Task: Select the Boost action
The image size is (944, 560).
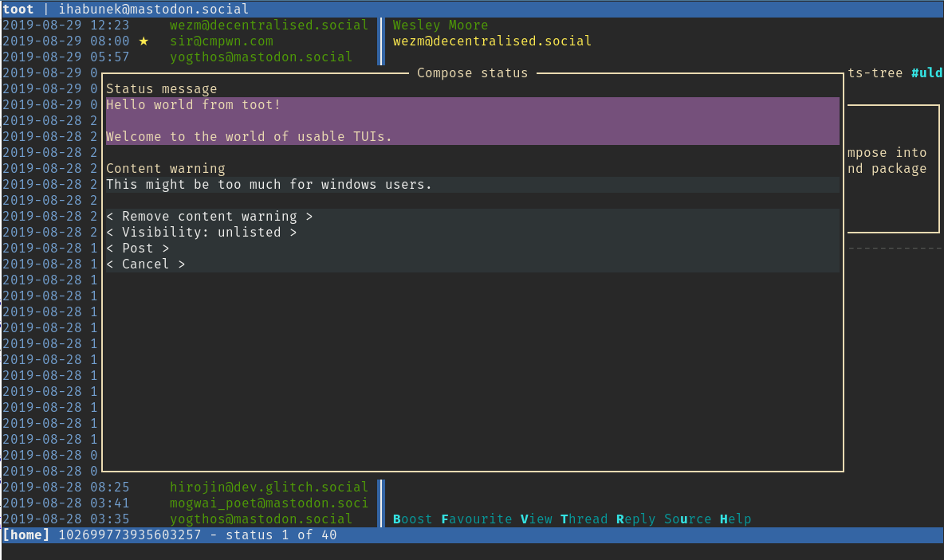Action: (412, 519)
